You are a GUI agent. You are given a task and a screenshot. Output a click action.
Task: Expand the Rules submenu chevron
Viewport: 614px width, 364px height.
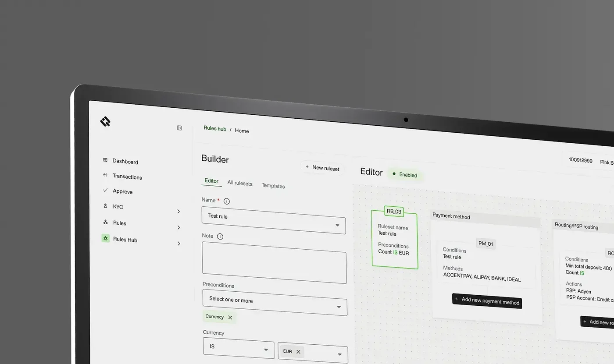pyautogui.click(x=178, y=227)
